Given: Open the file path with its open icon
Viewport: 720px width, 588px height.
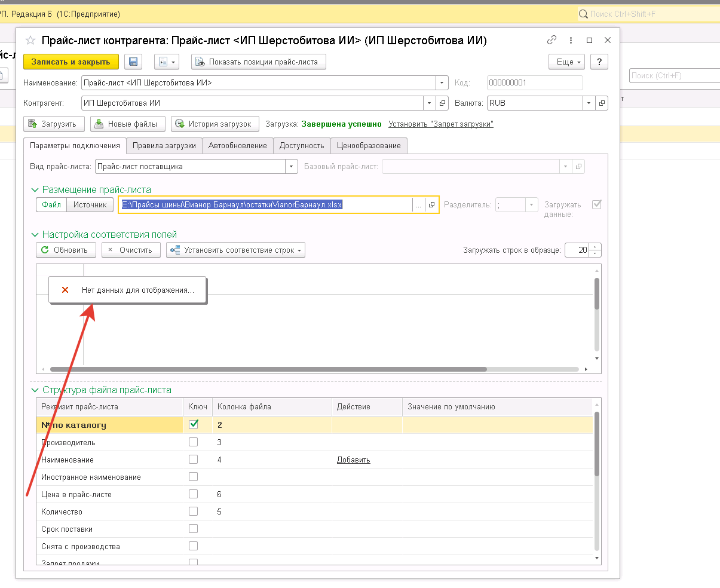Looking at the screenshot, I should [x=431, y=205].
